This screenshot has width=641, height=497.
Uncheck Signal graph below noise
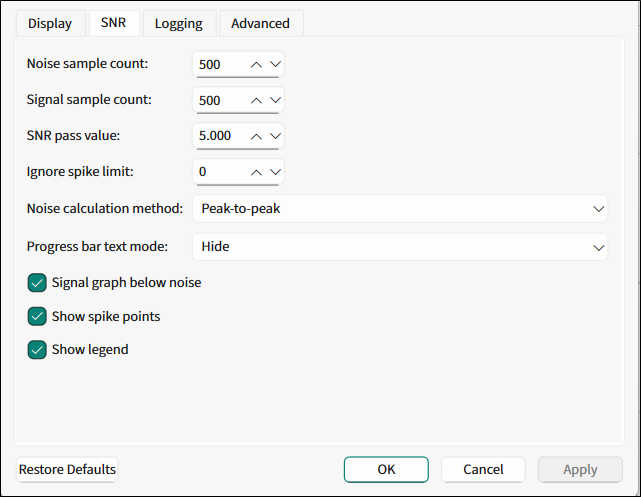click(37, 283)
